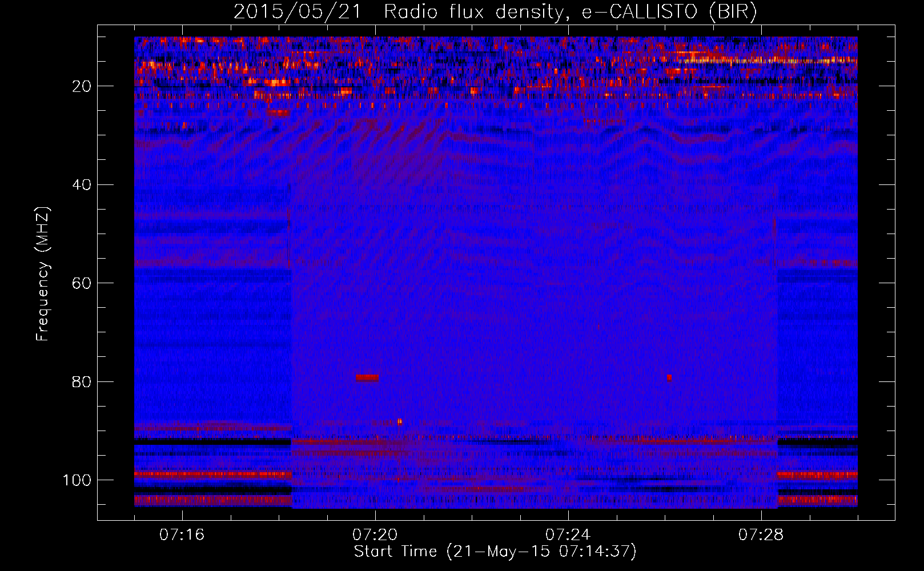
Task: Click the "Frequency (MHZ)" axis label
Action: pyautogui.click(x=43, y=274)
